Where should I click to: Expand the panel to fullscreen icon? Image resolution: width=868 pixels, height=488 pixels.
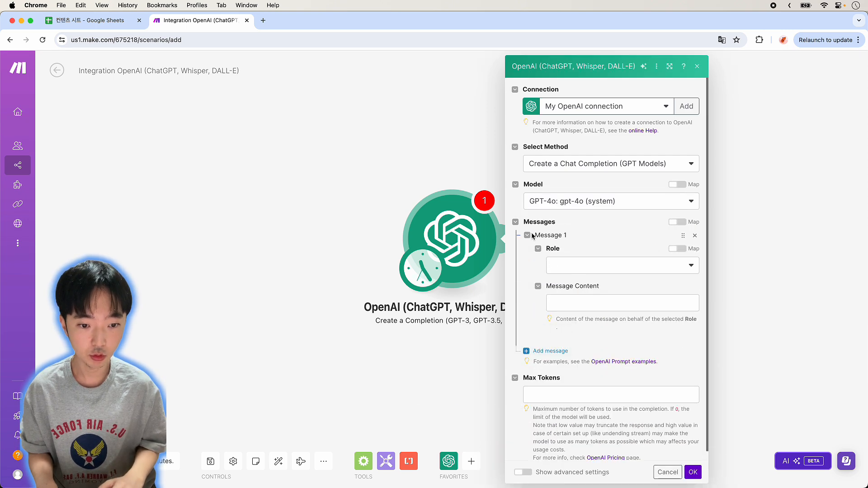[670, 66]
